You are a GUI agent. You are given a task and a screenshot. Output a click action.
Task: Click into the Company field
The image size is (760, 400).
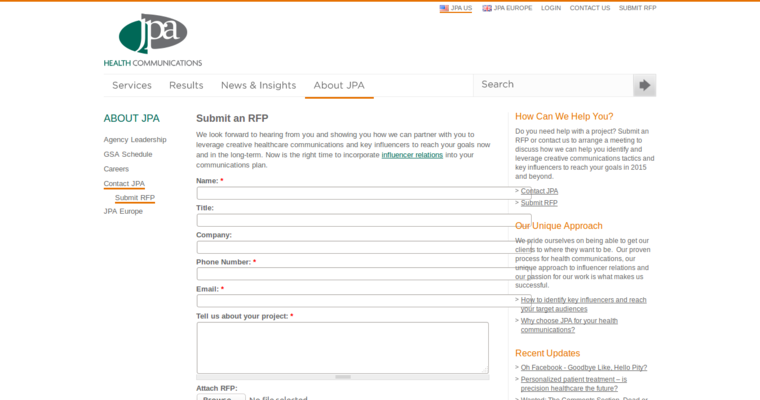[x=364, y=247]
